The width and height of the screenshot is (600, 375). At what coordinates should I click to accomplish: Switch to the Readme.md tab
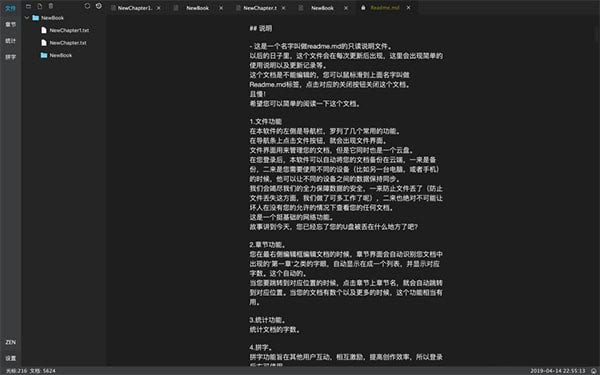coord(385,8)
